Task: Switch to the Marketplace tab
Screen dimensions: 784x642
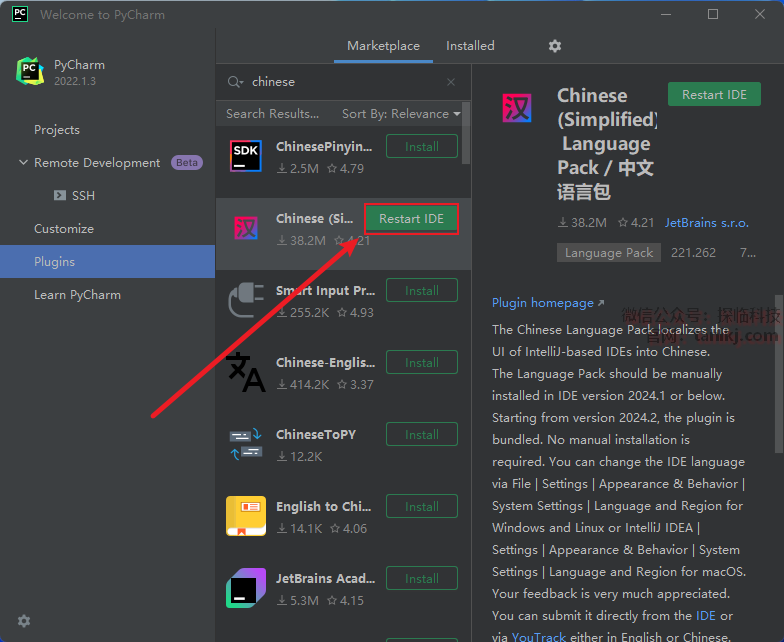Action: [383, 46]
